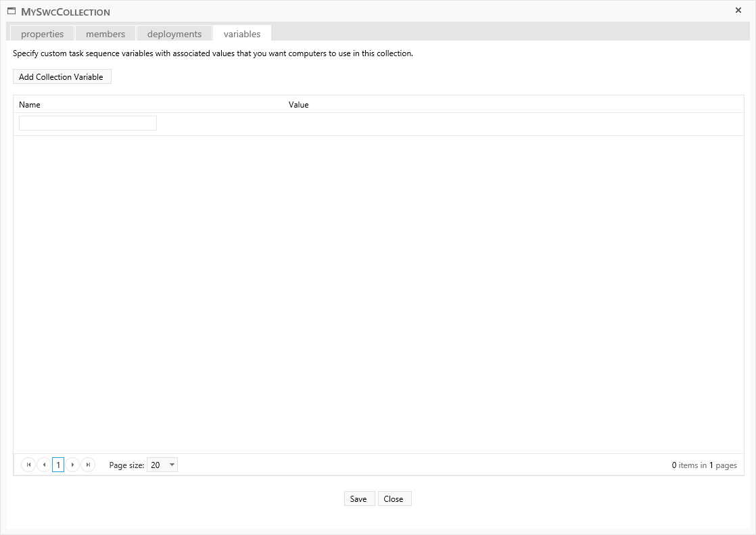Viewport: 756px width, 535px height.
Task: Save the collection variables
Action: coord(358,499)
